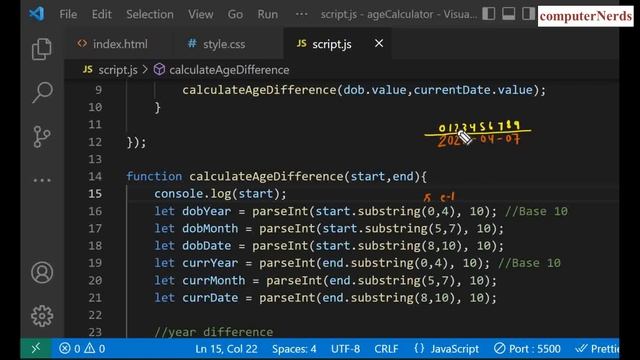Click line number 9 in the gutter
The image size is (640, 360).
[98, 90]
